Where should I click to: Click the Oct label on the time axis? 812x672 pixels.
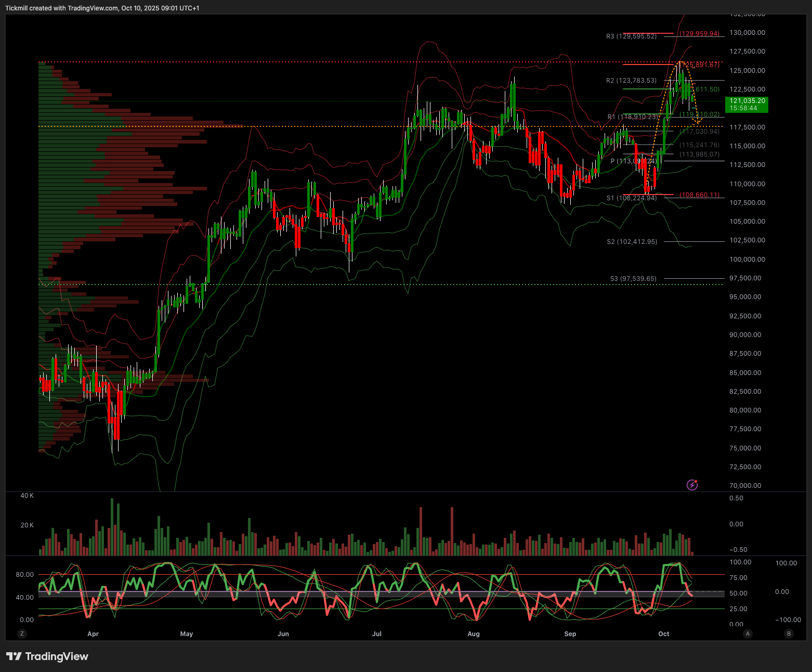click(x=664, y=634)
